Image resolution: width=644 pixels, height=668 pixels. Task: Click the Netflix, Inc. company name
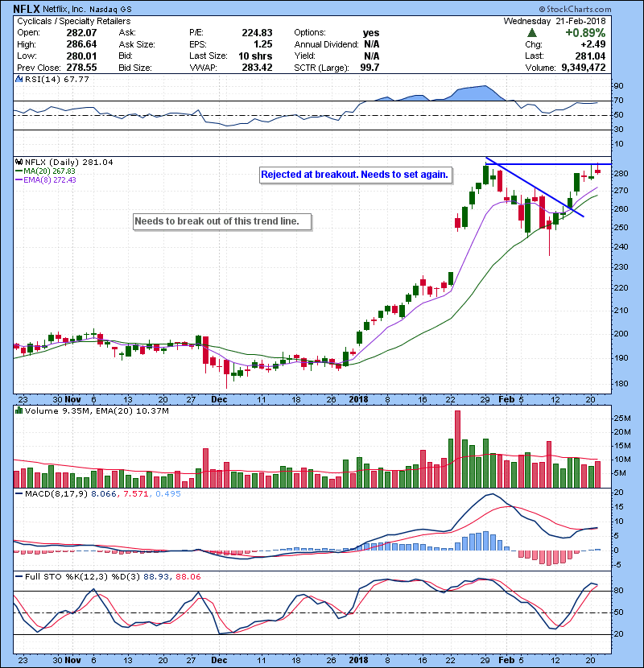pyautogui.click(x=64, y=9)
